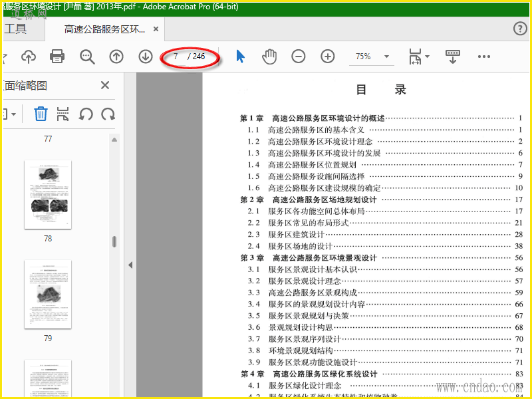Click 第 3 章 环境景观设计 entry

click(381, 258)
